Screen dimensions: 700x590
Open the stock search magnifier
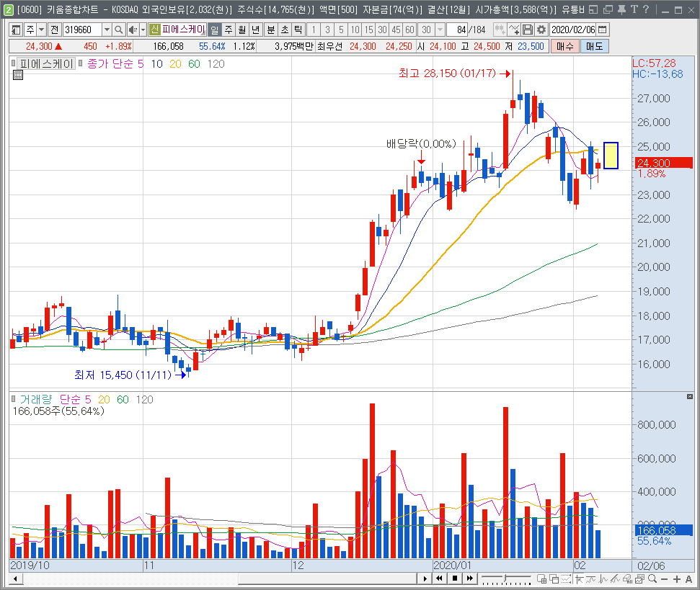(x=118, y=30)
